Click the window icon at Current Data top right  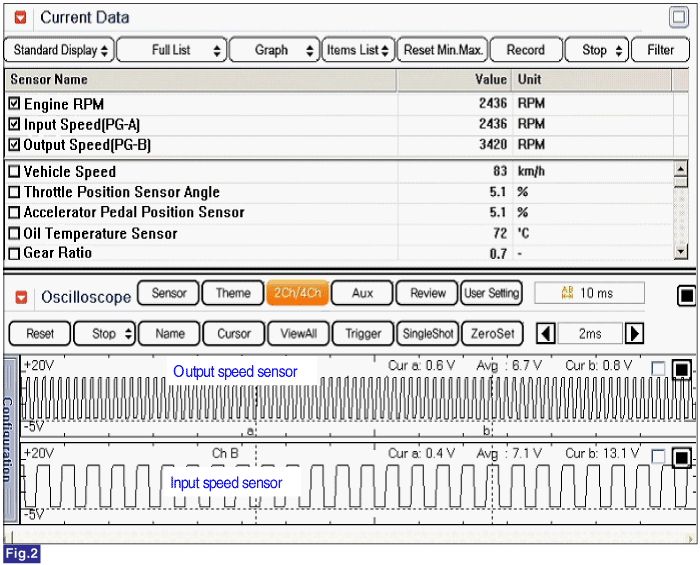point(678,18)
